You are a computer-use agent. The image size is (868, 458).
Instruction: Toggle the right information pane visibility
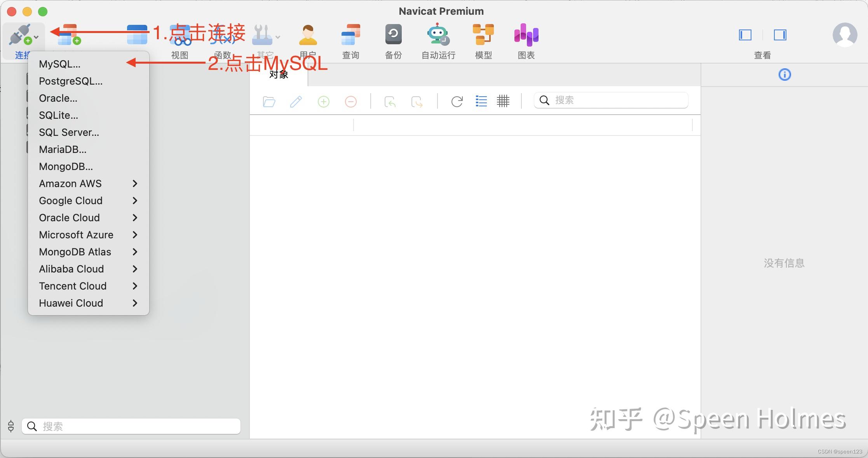pos(780,35)
